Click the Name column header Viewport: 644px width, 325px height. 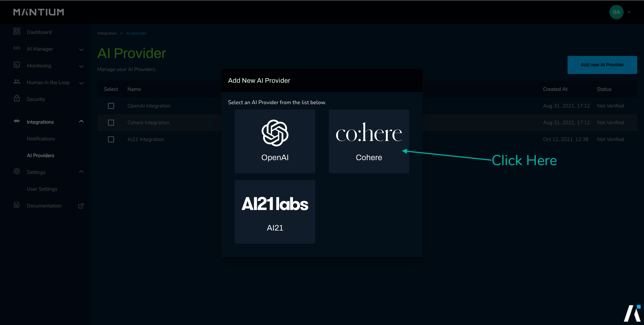coord(134,89)
